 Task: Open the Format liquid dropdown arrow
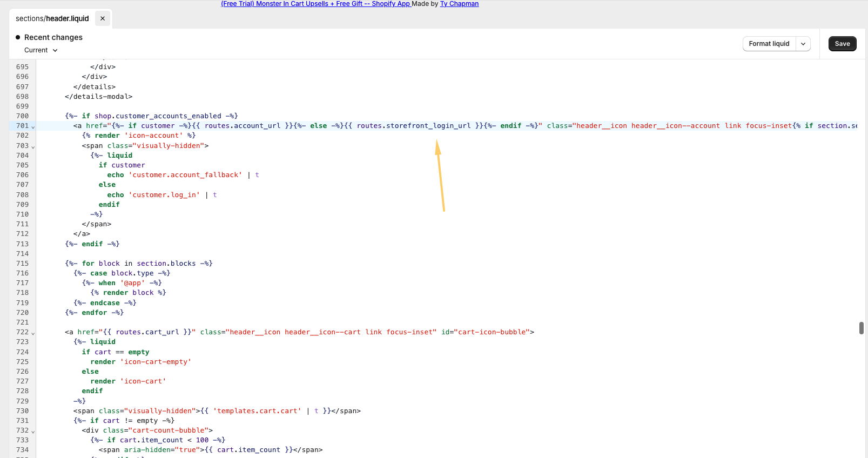803,44
